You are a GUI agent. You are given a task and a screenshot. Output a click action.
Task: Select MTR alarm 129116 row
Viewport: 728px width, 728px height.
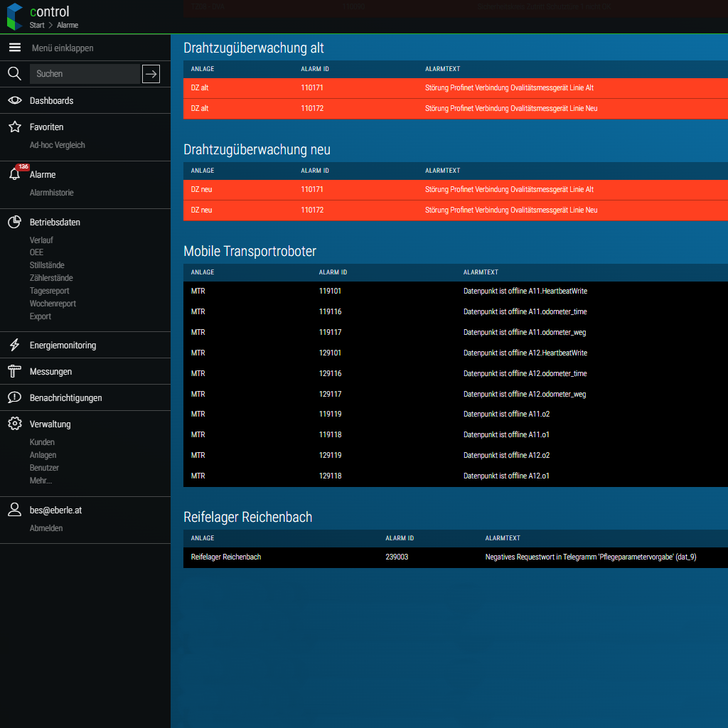[456, 373]
